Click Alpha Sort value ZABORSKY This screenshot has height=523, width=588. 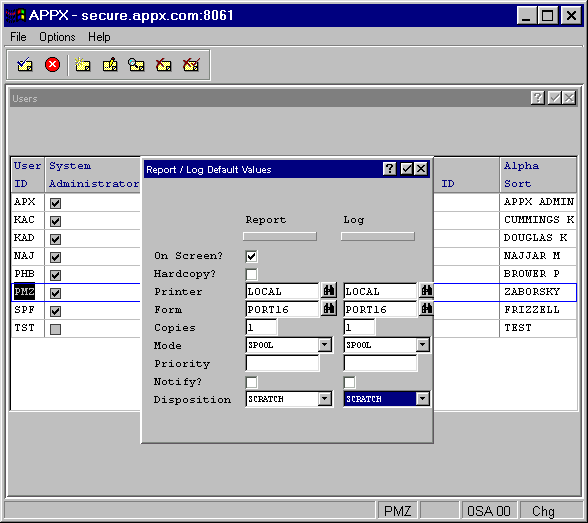532,292
